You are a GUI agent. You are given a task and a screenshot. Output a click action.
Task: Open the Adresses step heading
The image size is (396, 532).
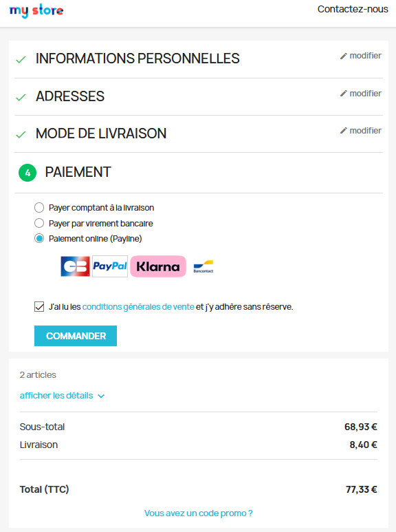tap(70, 96)
